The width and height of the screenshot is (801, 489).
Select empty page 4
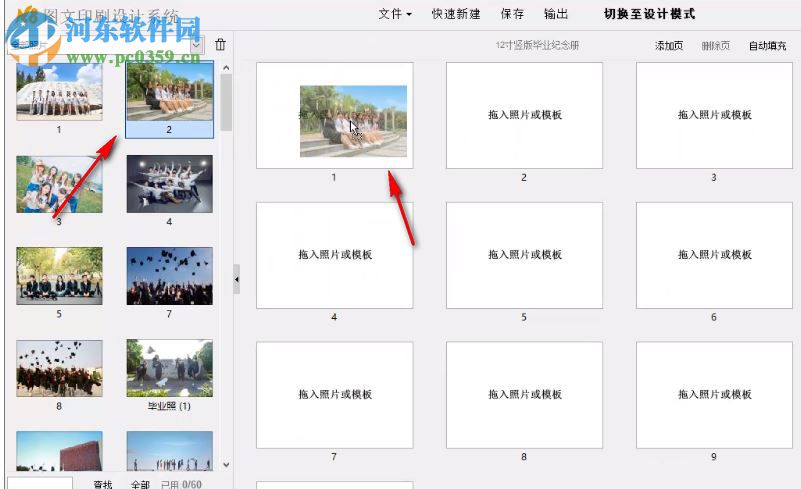335,255
